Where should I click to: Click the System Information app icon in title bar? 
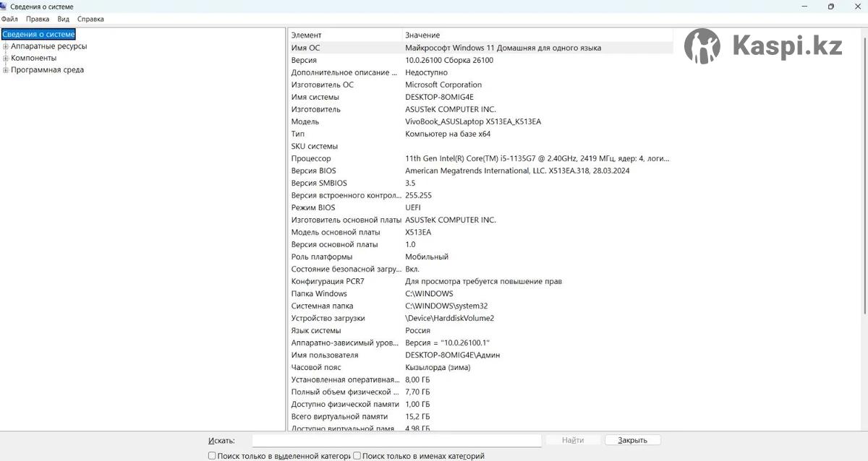(x=5, y=7)
